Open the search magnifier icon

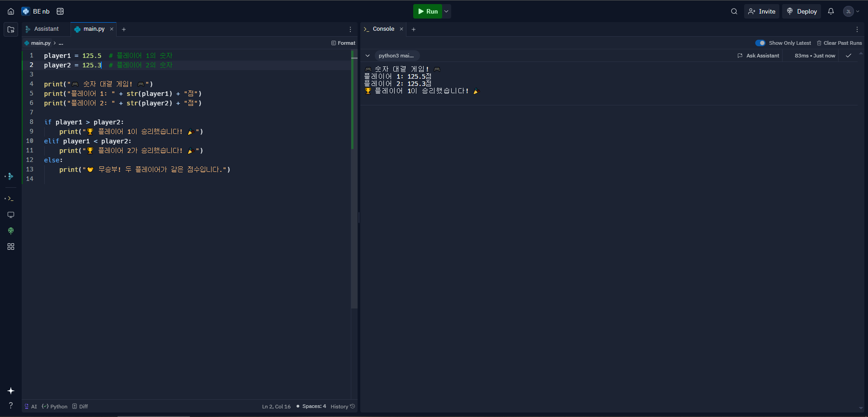[x=734, y=11]
